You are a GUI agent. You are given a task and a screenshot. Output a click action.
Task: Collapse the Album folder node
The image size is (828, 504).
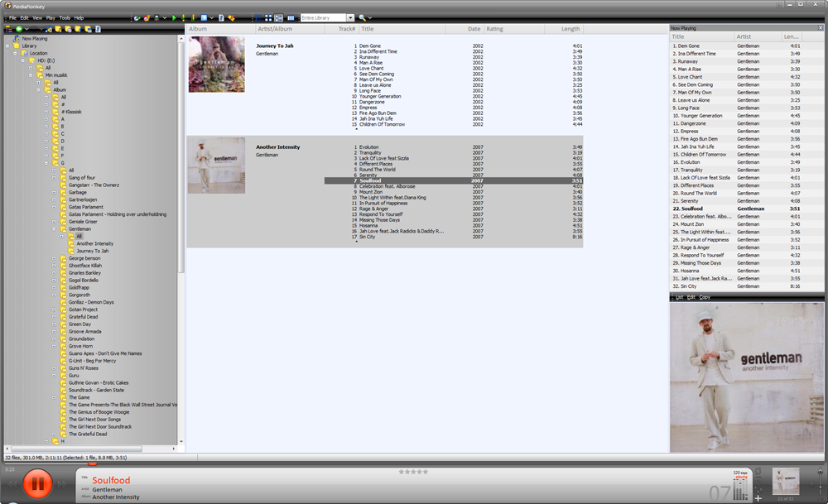[39, 89]
